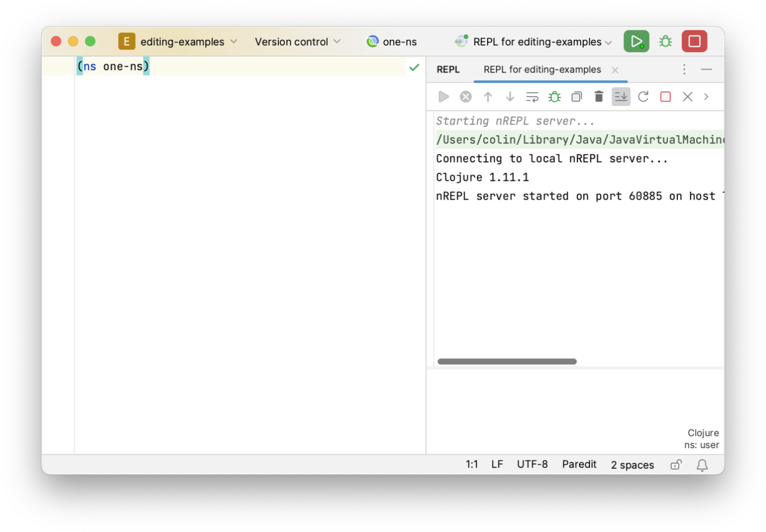
Task: Close the REPL for editing-examples tab
Action: [x=615, y=70]
